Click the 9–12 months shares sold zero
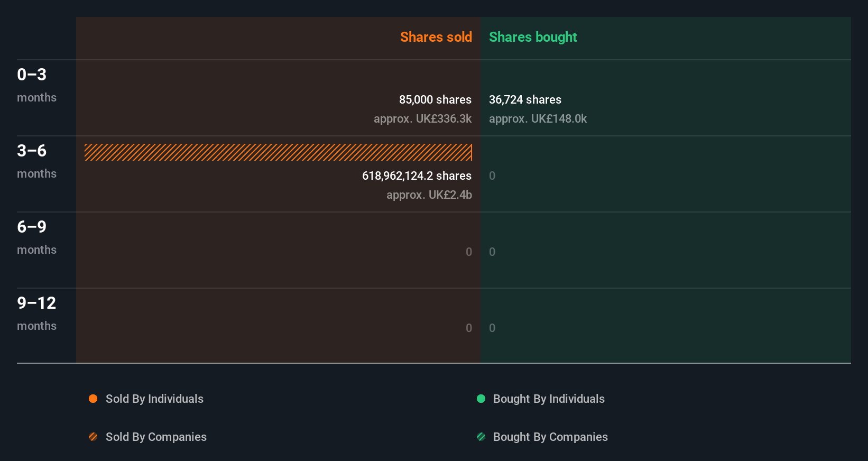Screen dimensions: 868x461 click(x=469, y=328)
